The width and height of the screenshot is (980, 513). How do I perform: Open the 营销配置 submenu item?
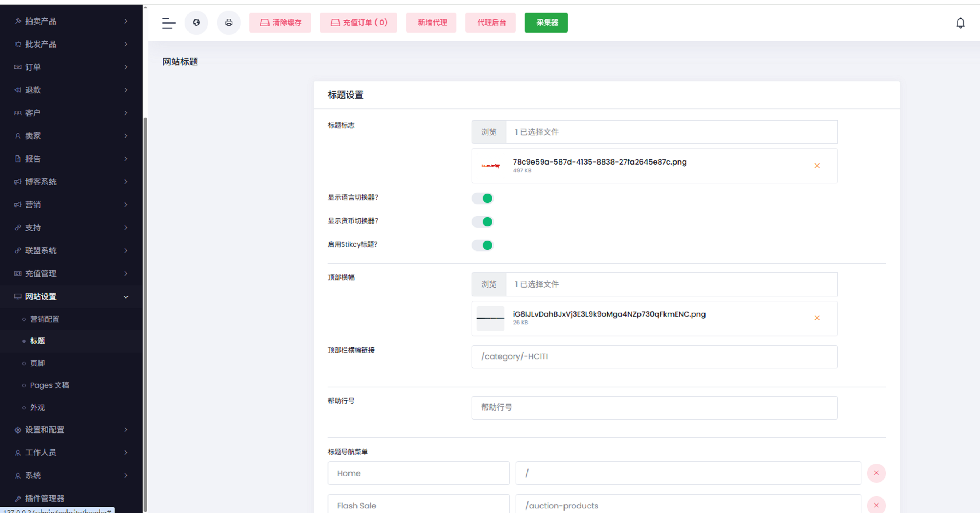click(x=45, y=319)
